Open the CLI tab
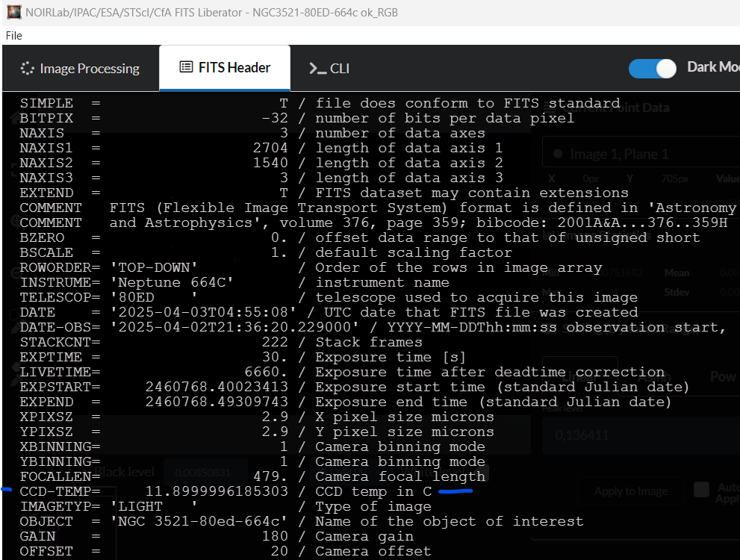 pos(329,69)
